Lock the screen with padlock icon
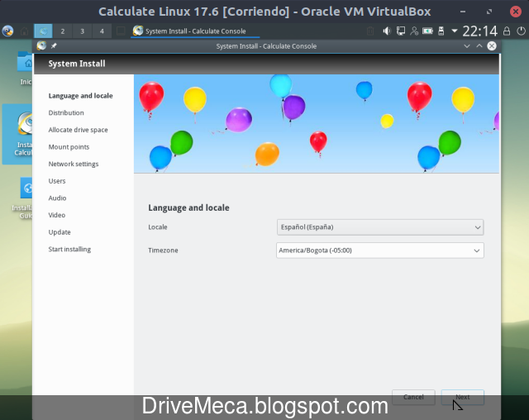Image resolution: width=529 pixels, height=420 pixels. [x=507, y=31]
